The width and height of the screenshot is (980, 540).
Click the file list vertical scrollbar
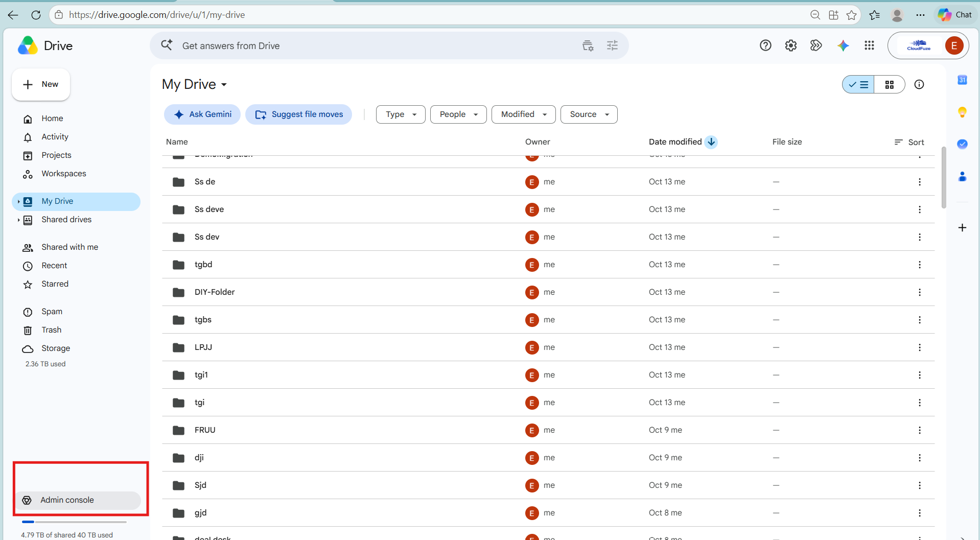point(944,178)
